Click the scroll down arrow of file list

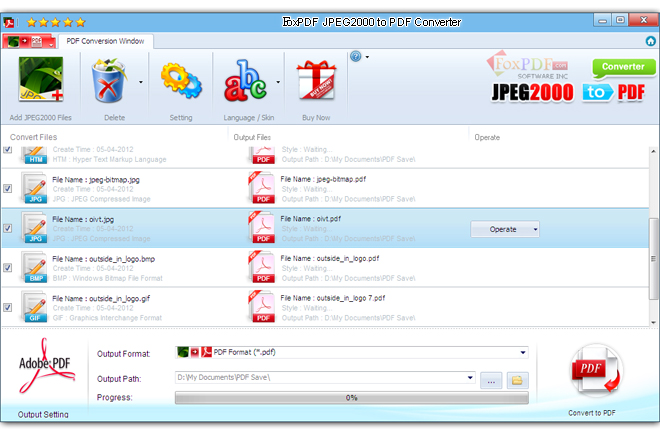[653, 323]
